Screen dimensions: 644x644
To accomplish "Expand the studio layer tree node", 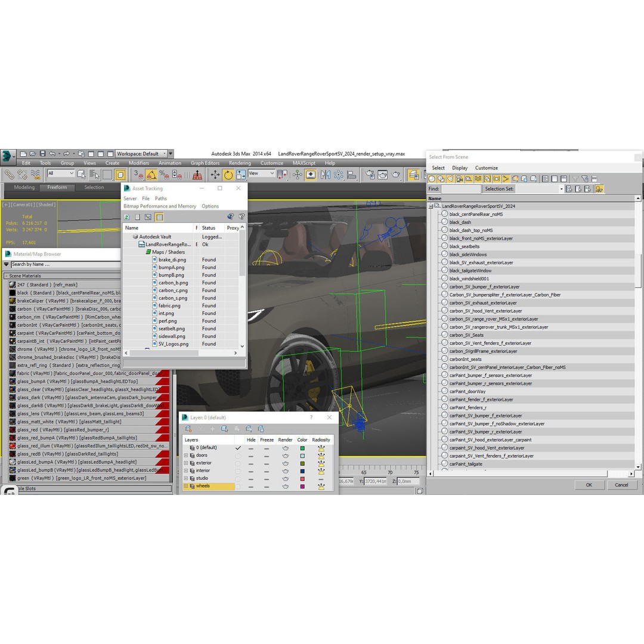I will click(x=185, y=478).
